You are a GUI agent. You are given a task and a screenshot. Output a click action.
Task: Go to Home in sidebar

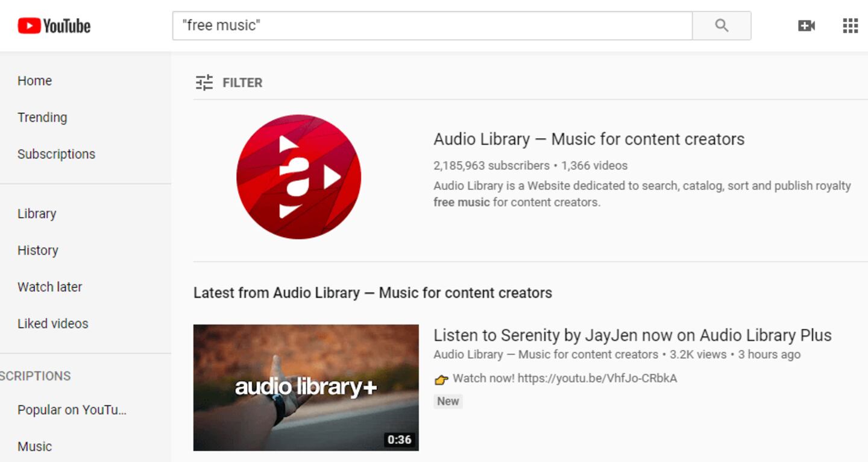pyautogui.click(x=34, y=81)
